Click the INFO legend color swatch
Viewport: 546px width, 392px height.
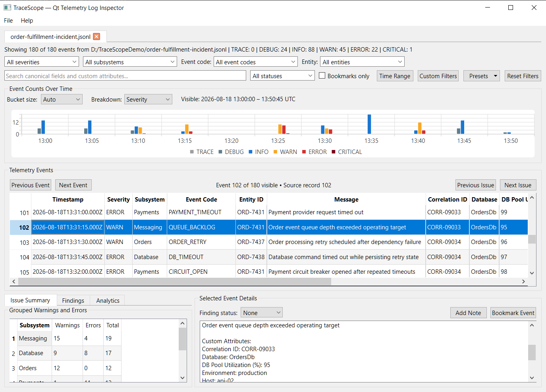[251, 152]
